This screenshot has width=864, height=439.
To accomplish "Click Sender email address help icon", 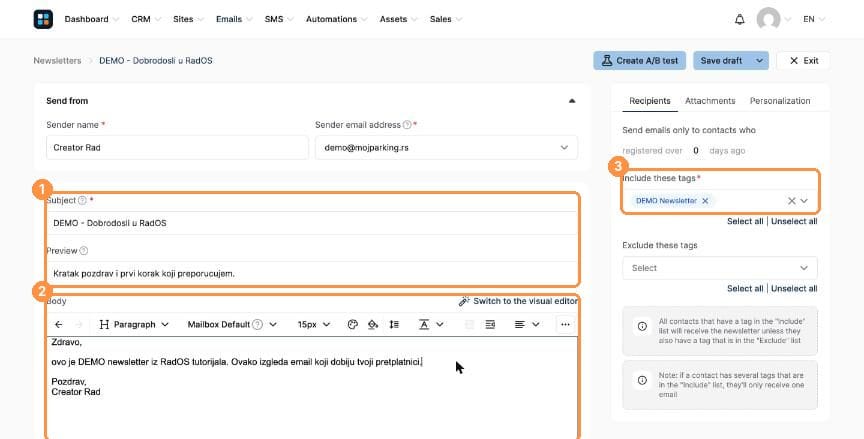I will [x=407, y=125].
